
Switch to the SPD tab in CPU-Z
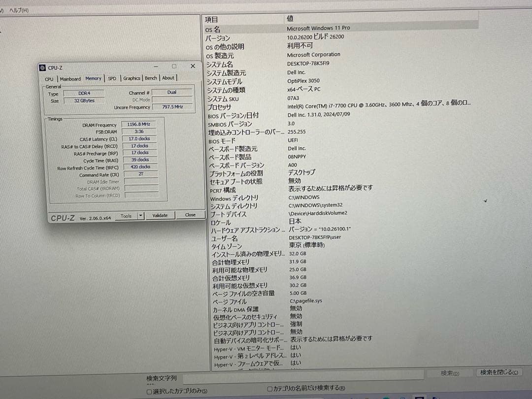(x=111, y=78)
